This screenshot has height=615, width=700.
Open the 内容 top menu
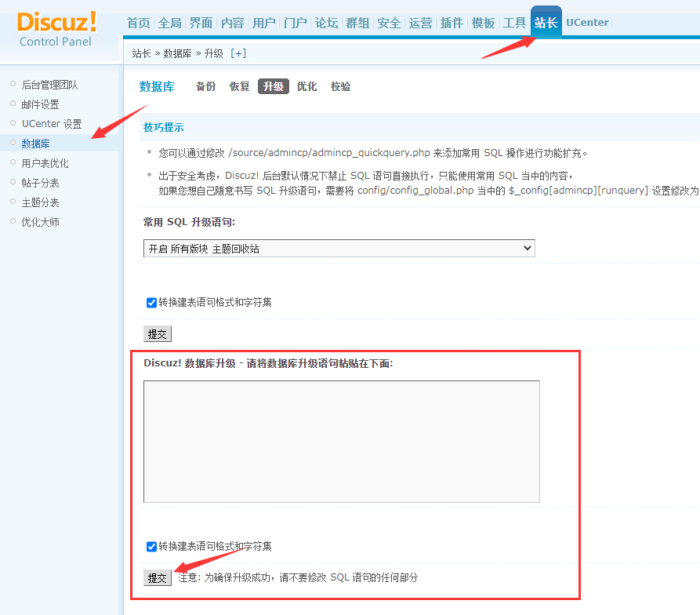(x=233, y=23)
